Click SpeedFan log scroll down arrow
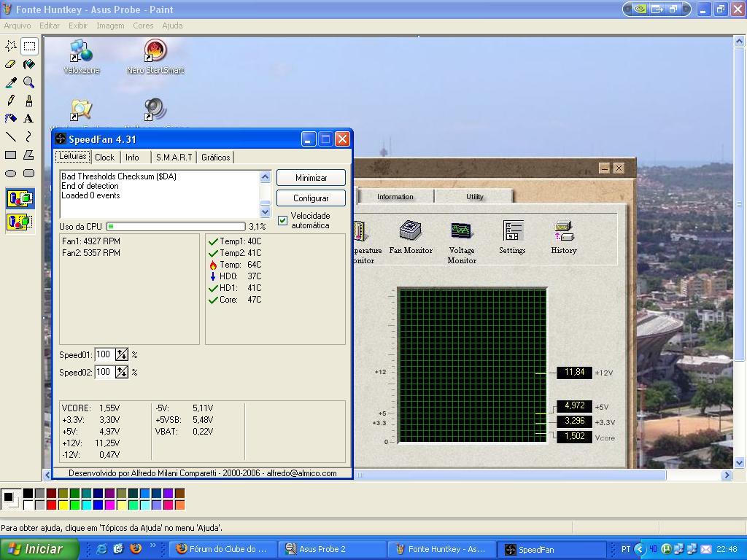Screen dimensions: 747x560 click(x=266, y=212)
